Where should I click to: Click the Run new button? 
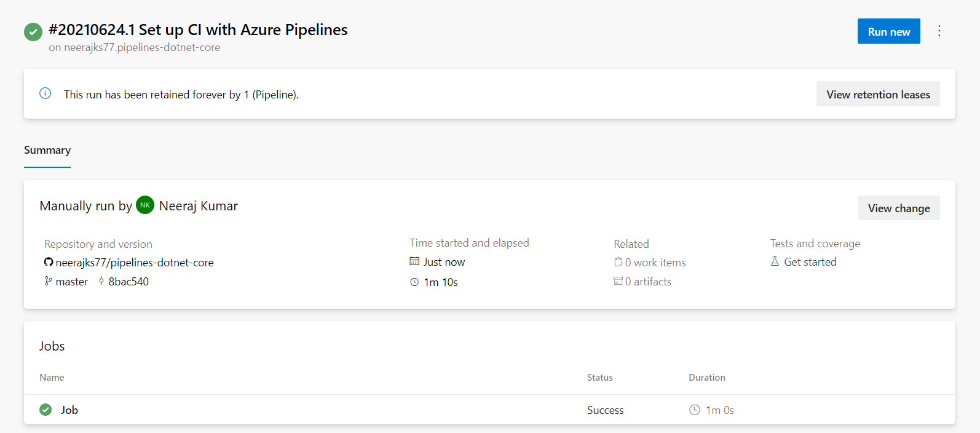889,31
